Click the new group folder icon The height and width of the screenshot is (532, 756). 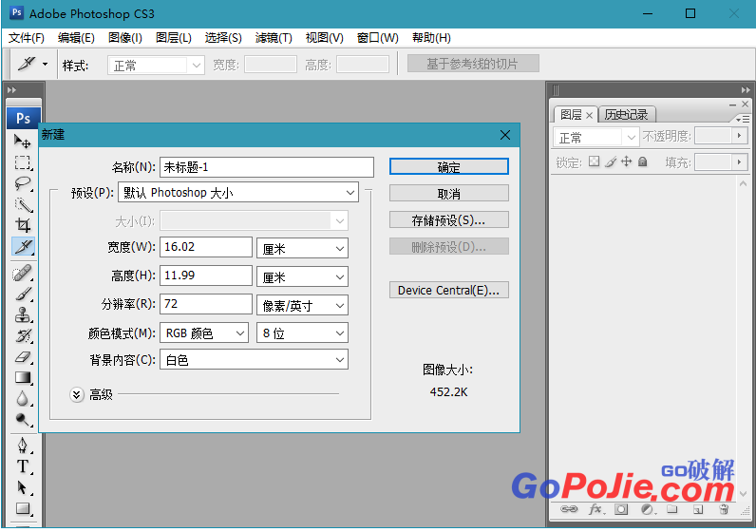672,509
